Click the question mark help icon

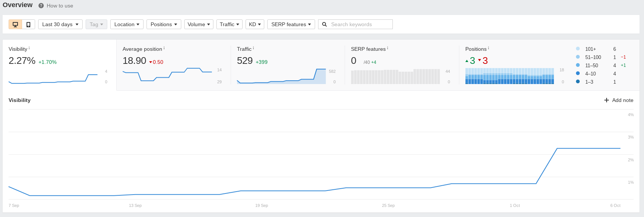[41, 6]
